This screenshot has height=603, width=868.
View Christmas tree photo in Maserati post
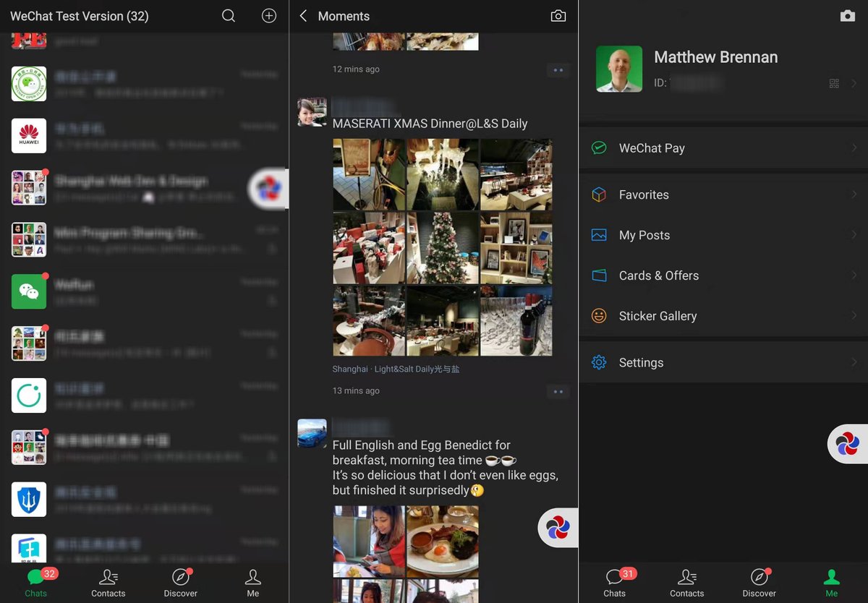pos(443,247)
